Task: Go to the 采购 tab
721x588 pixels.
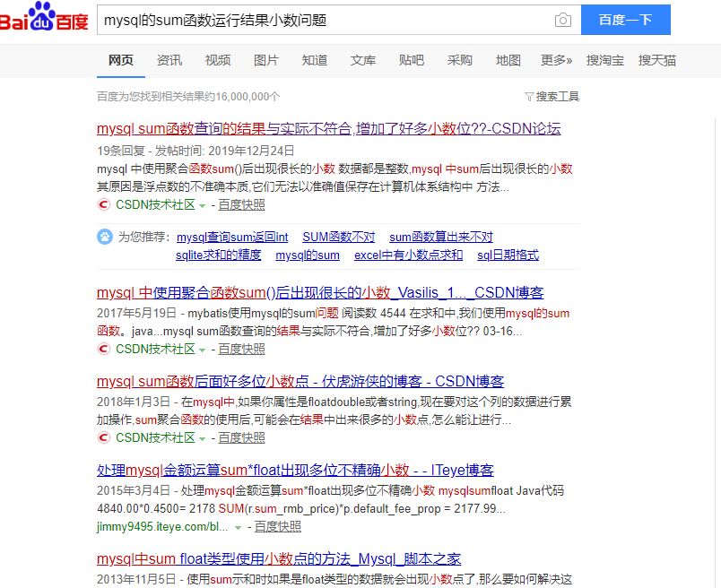Action: pyautogui.click(x=460, y=60)
